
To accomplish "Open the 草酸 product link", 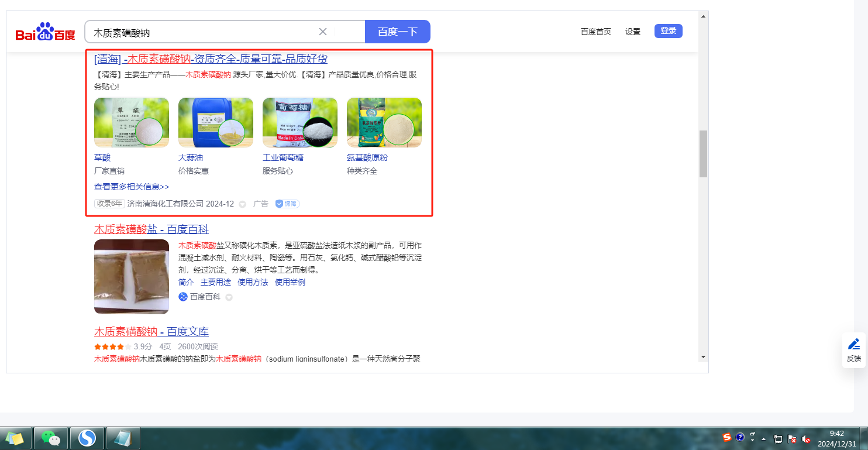I will coord(102,158).
